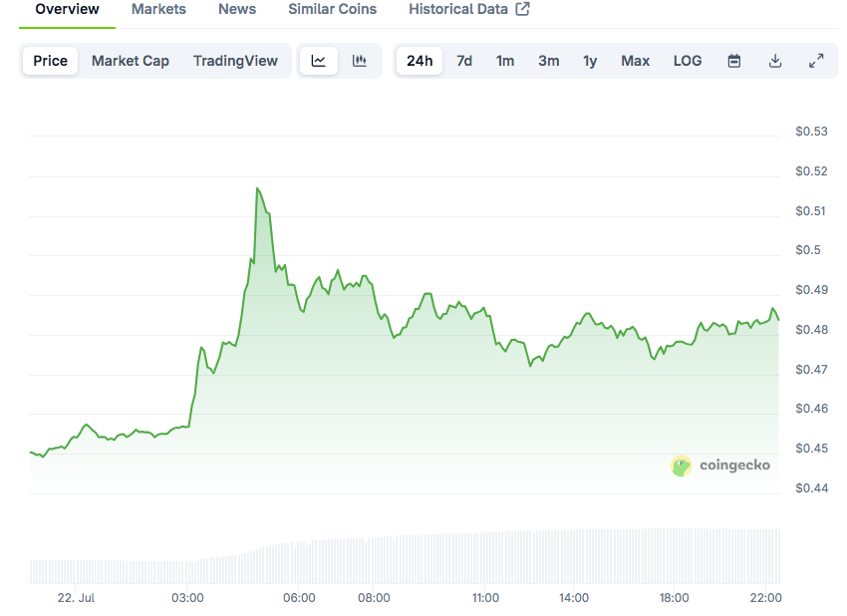This screenshot has height=616, width=847.
Task: Switch to candlestick chart icon
Action: 360,61
